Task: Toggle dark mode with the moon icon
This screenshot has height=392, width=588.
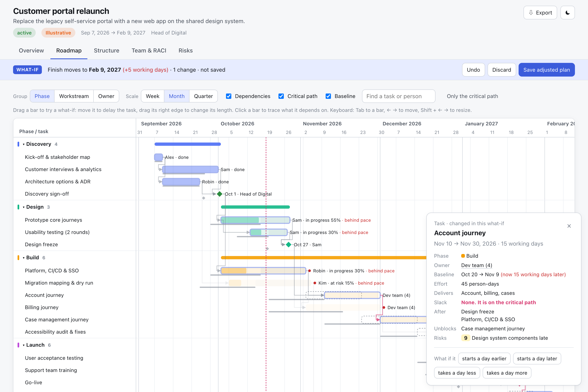Action: click(568, 12)
